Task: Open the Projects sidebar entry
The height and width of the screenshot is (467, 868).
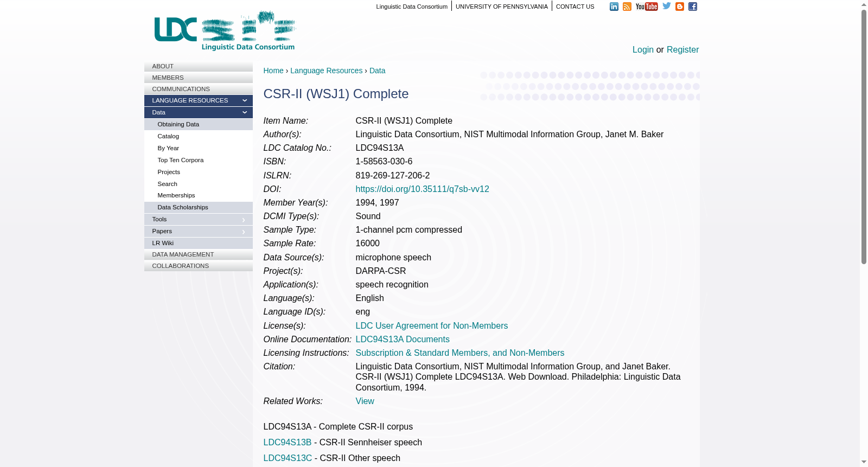Action: [199, 172]
